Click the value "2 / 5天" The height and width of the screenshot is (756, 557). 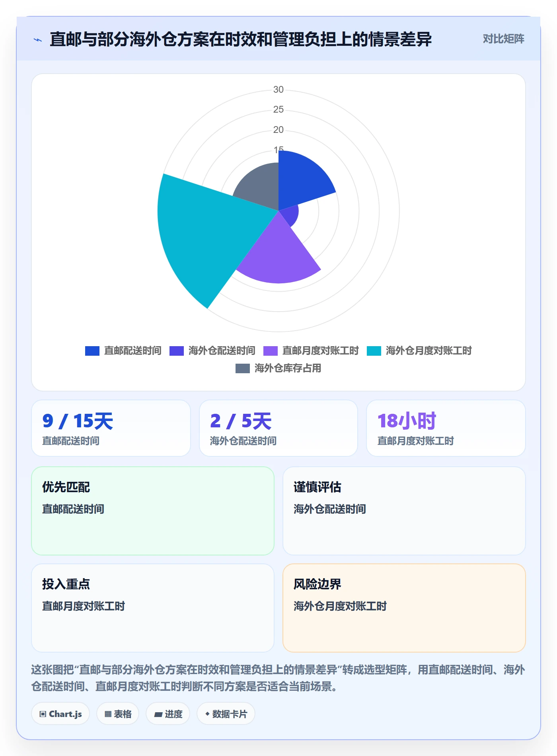coord(241,421)
